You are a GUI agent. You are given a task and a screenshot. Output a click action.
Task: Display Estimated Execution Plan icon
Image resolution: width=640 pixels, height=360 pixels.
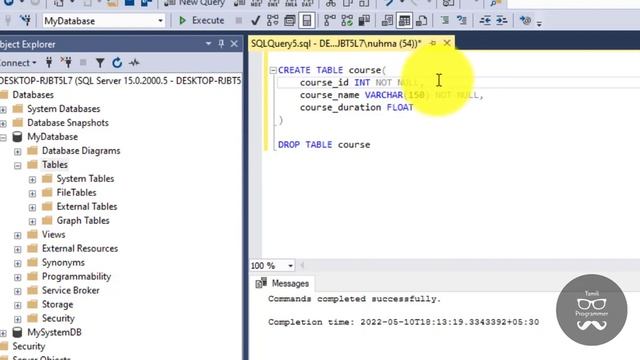coord(273,20)
